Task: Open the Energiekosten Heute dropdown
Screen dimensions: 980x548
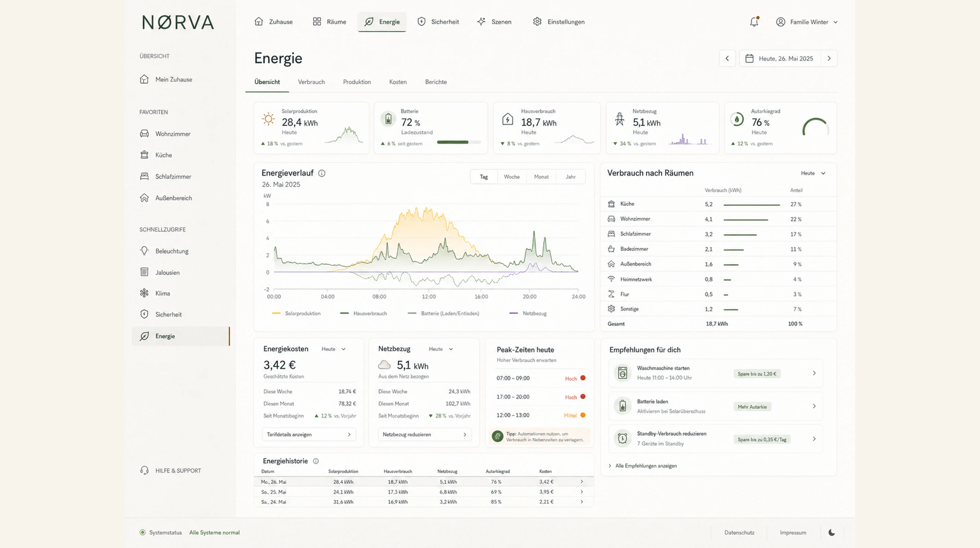Action: 334,349
